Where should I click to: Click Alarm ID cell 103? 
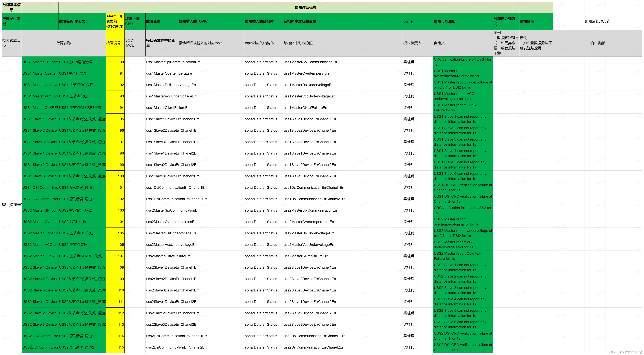tap(115, 211)
